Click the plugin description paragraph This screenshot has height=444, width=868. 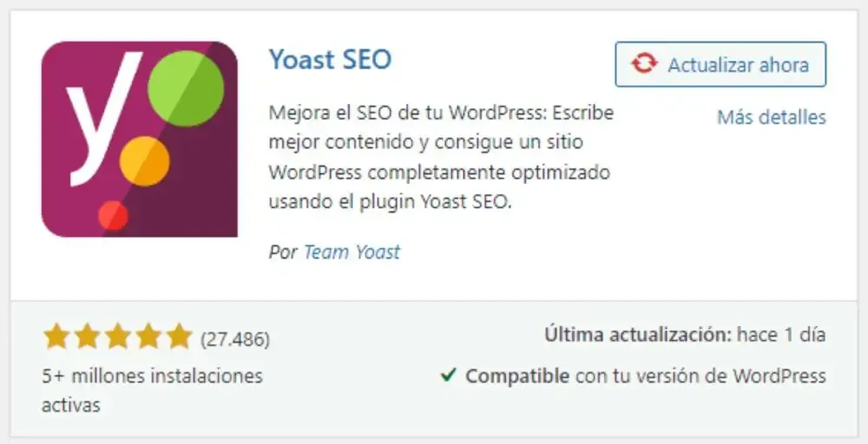tap(441, 157)
